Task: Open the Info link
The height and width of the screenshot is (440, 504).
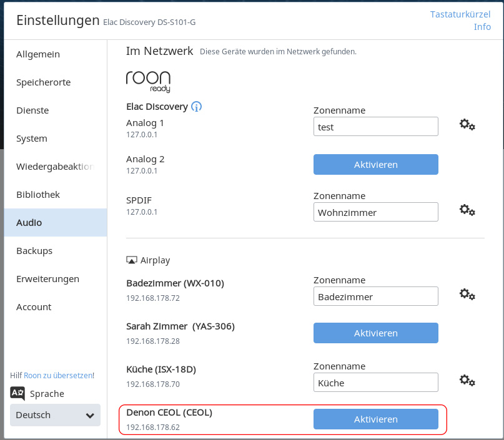Action: [482, 27]
